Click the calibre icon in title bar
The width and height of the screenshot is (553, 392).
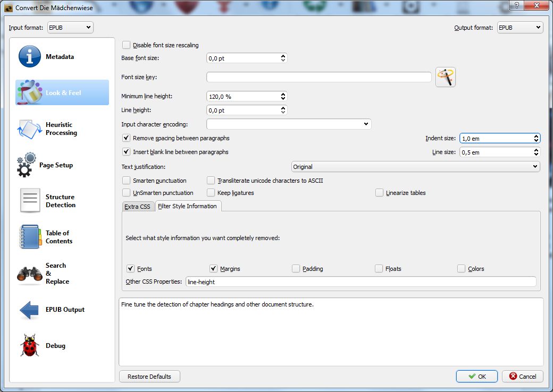click(9, 8)
